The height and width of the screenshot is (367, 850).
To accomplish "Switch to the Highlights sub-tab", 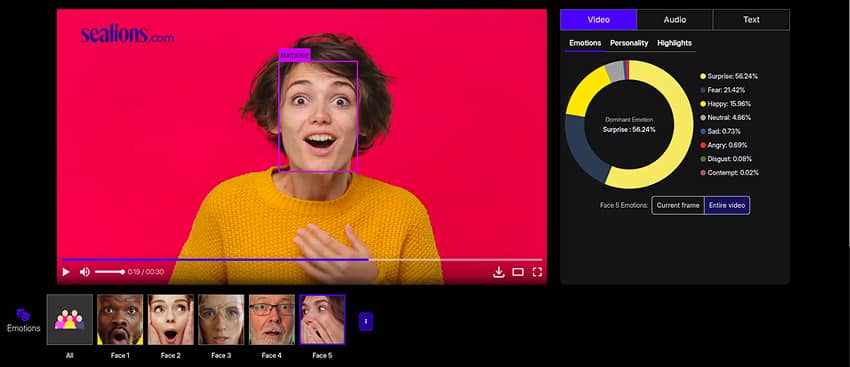I will point(674,43).
